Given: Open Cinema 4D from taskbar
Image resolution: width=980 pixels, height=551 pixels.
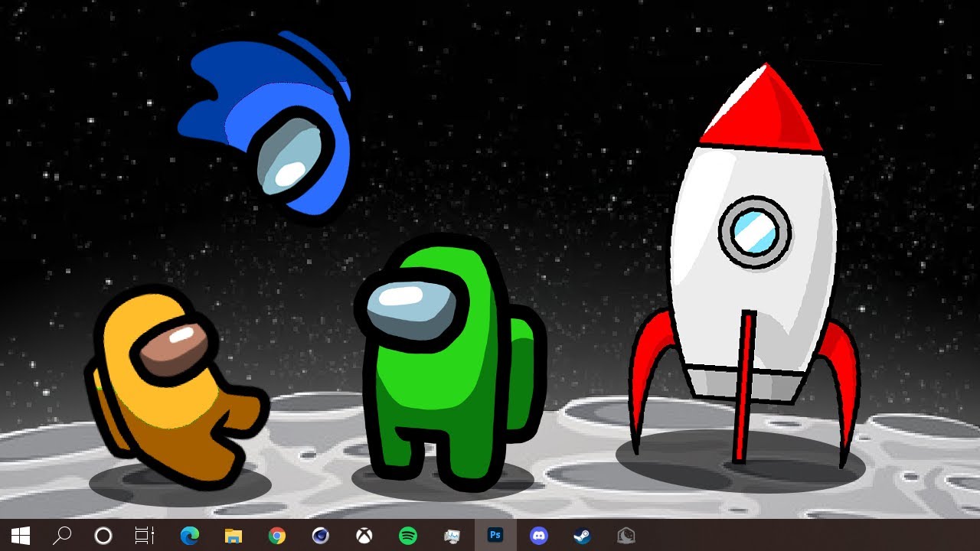Looking at the screenshot, I should point(321,536).
